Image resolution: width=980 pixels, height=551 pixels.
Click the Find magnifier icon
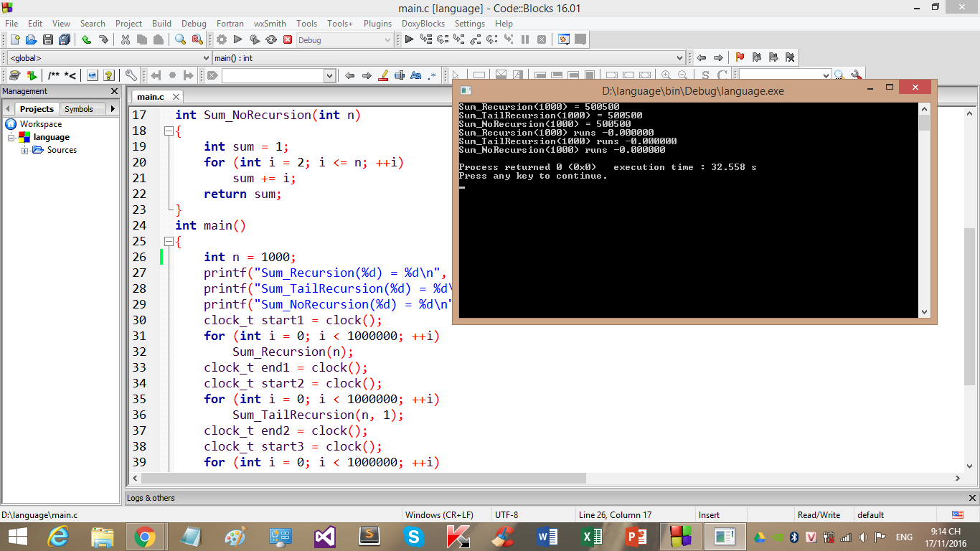pos(181,40)
